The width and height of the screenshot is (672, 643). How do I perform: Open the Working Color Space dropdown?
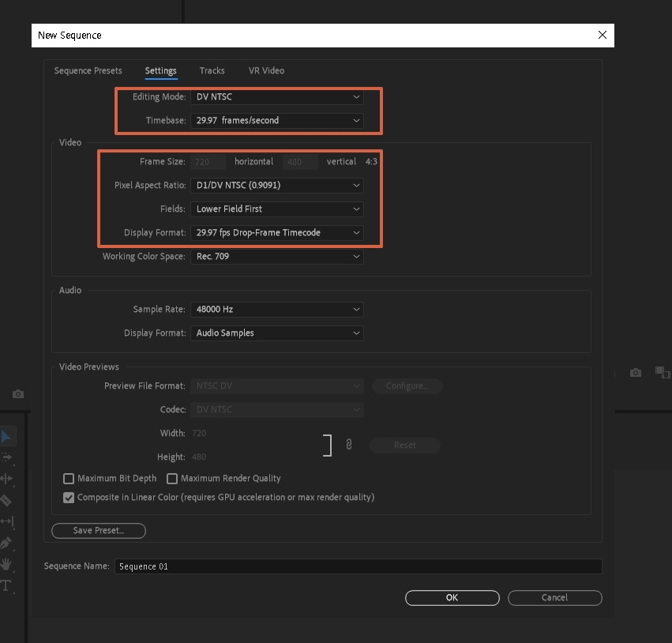[277, 257]
